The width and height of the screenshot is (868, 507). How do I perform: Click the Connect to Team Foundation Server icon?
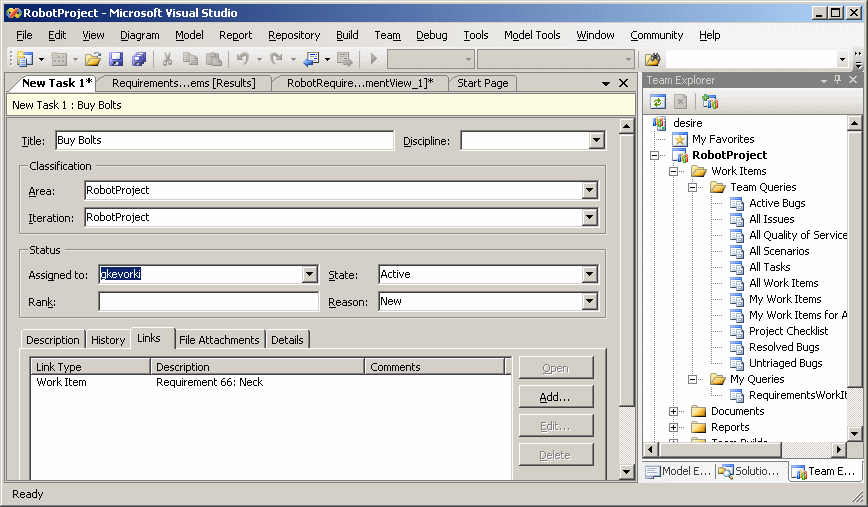[710, 102]
